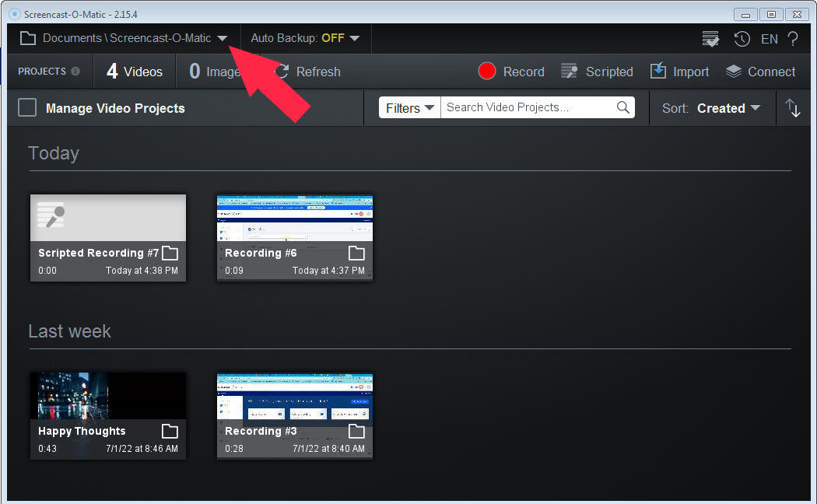This screenshot has height=504, width=817.
Task: Reverse sort order with arrows icon
Action: [793, 108]
